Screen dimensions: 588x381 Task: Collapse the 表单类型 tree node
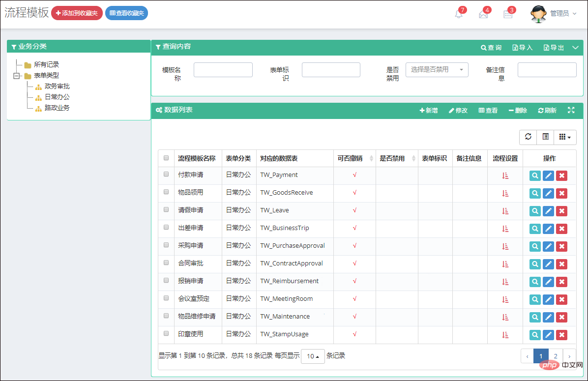[17, 76]
